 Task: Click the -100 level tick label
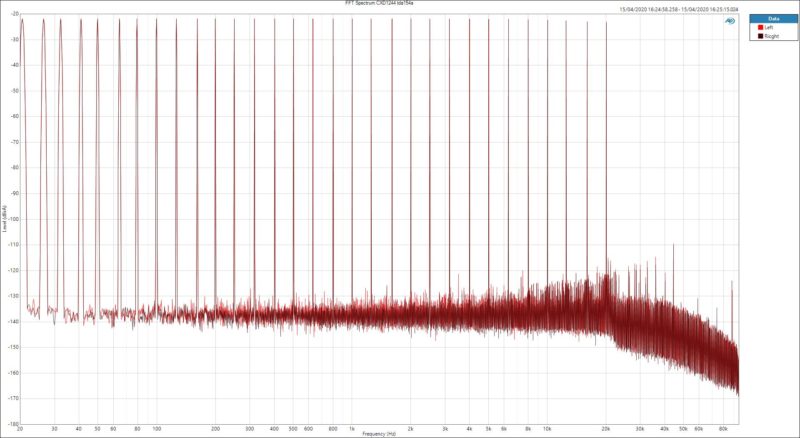click(x=13, y=219)
